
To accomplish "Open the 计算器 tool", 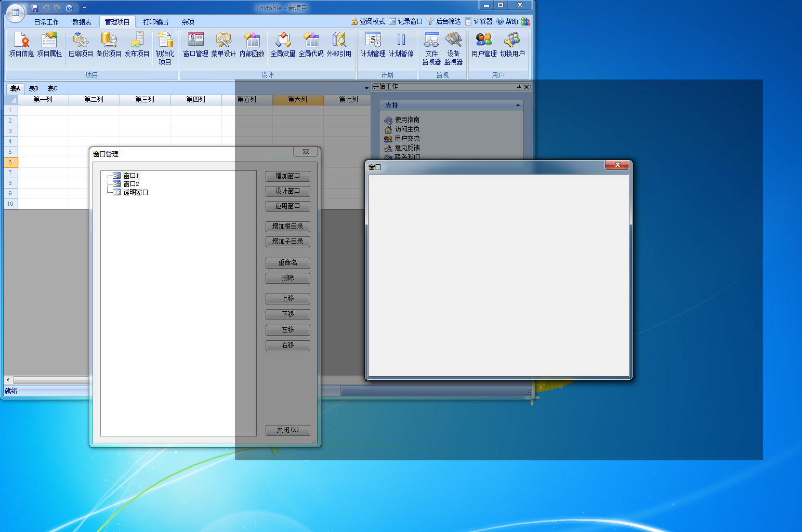I will coord(479,21).
